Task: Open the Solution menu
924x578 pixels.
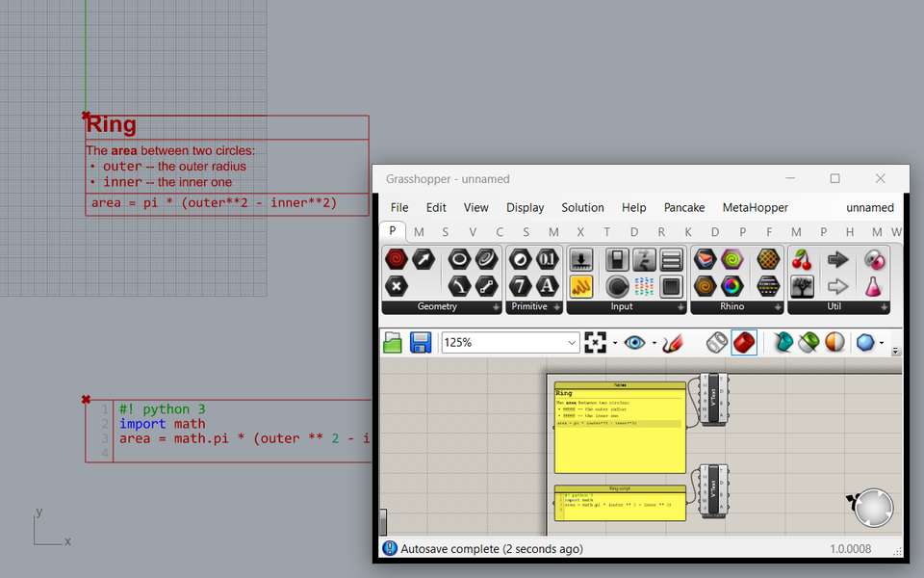Action: [x=583, y=208]
